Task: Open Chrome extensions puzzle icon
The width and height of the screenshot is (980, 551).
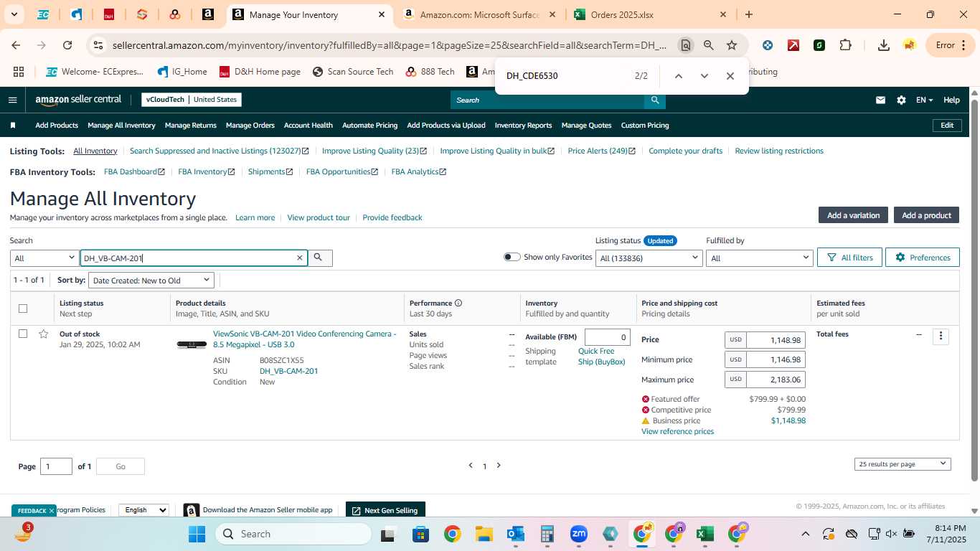Action: [845, 45]
